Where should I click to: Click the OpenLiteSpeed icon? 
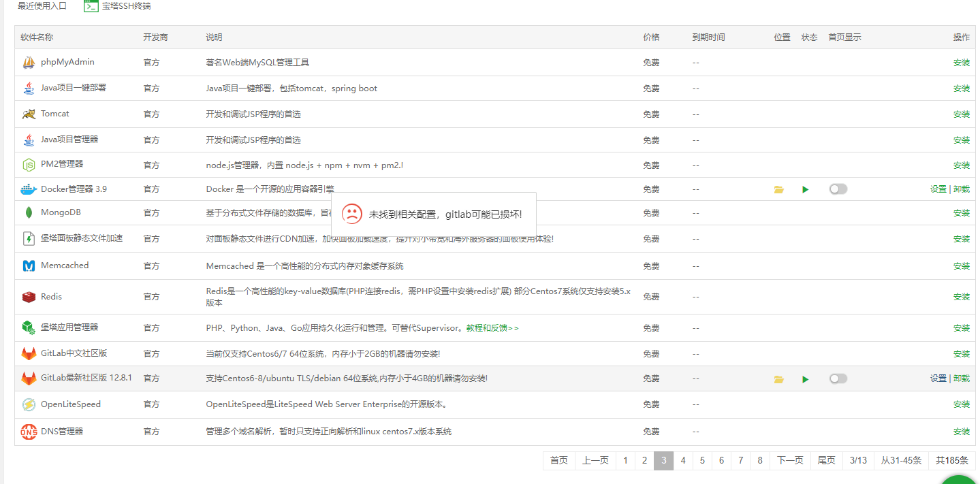coord(29,405)
